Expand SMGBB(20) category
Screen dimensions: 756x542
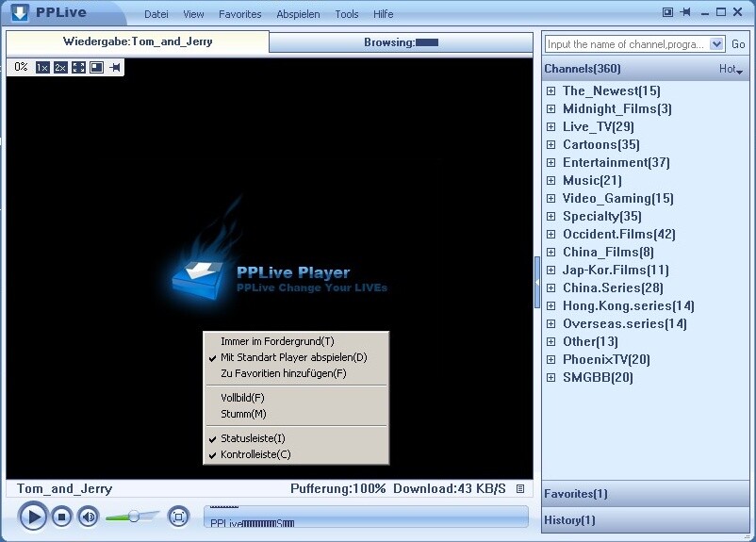[x=551, y=377]
